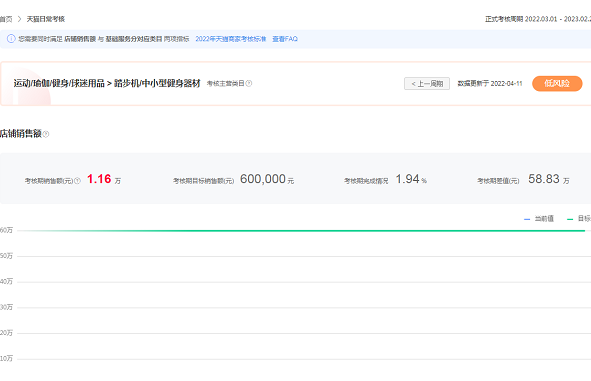Screen dimensions: 591x381
Task: Click the 50万 y-axis label
Action: pyautogui.click(x=6, y=256)
